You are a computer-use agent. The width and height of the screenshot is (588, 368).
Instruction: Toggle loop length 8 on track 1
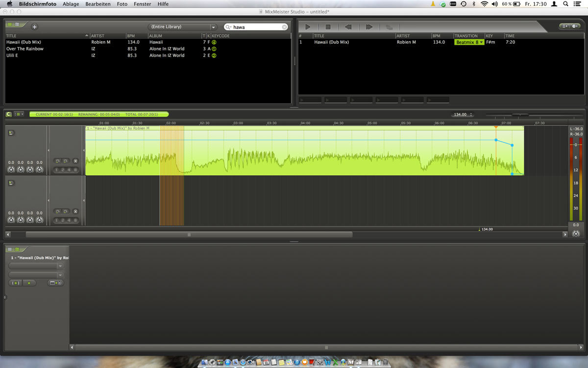point(75,170)
